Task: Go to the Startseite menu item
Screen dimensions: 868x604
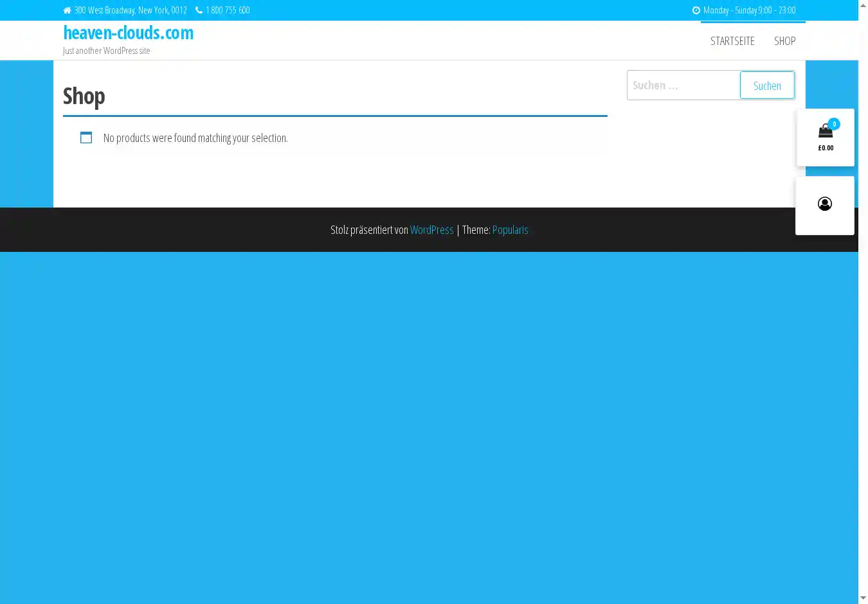Action: click(x=732, y=41)
